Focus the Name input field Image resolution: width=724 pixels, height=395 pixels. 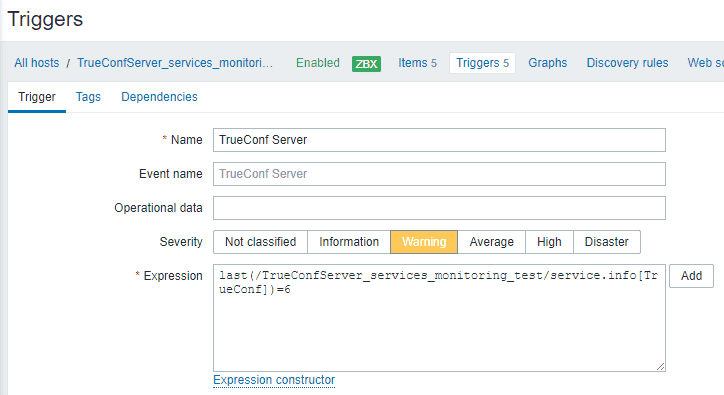[x=439, y=140]
